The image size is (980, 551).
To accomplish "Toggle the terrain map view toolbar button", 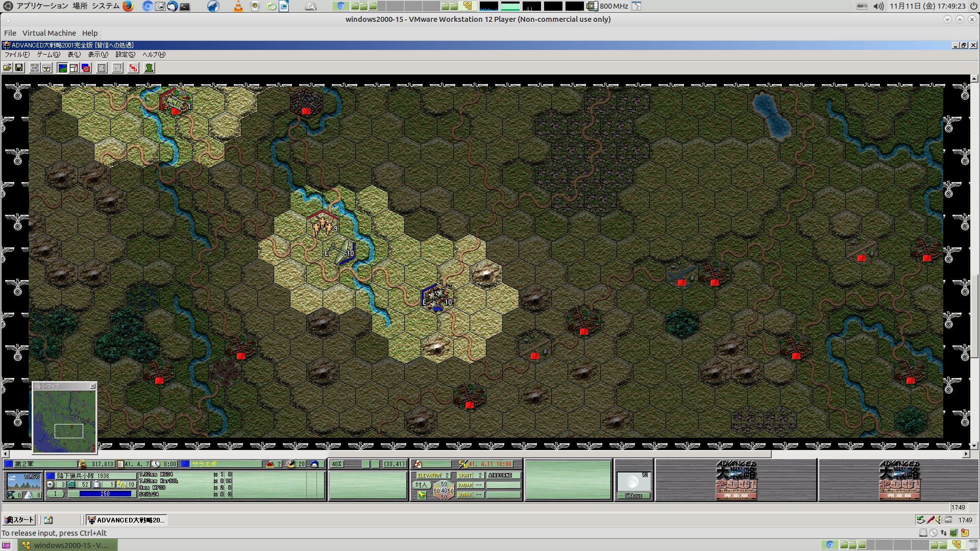I will click(x=62, y=68).
